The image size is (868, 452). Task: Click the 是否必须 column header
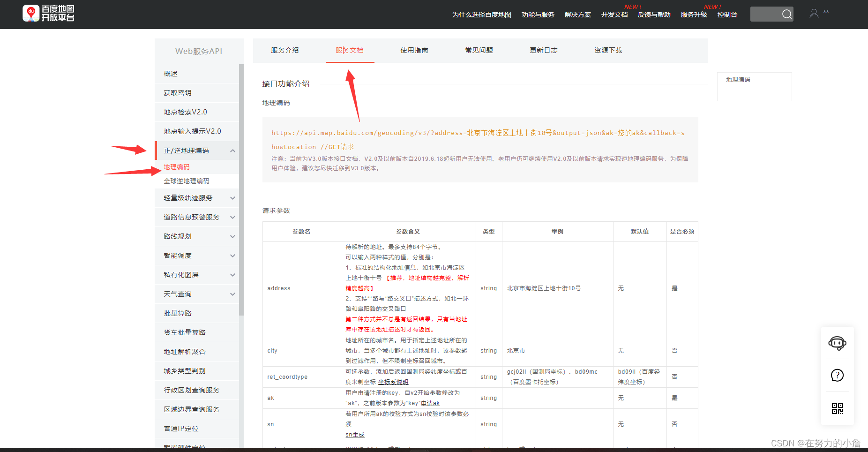[x=682, y=232]
